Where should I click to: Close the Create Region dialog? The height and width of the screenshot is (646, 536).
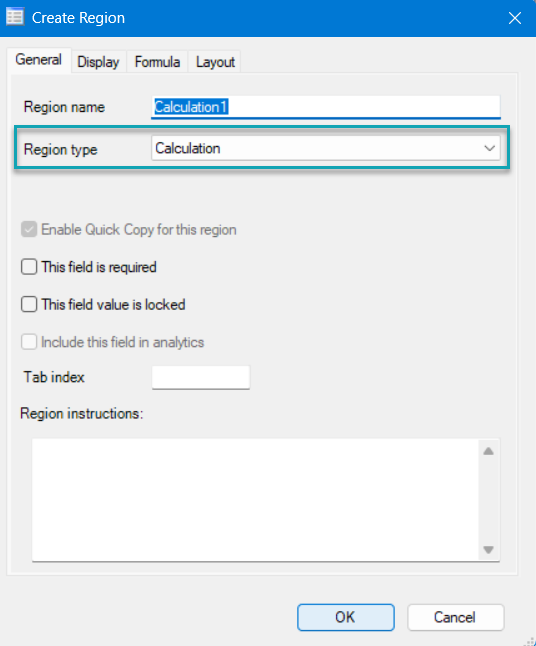tap(515, 18)
